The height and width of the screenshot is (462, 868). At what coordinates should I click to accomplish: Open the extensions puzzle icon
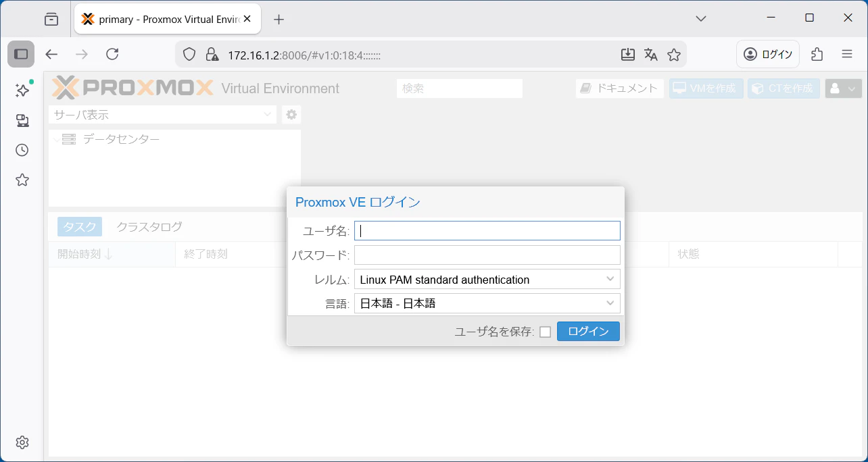tap(817, 54)
